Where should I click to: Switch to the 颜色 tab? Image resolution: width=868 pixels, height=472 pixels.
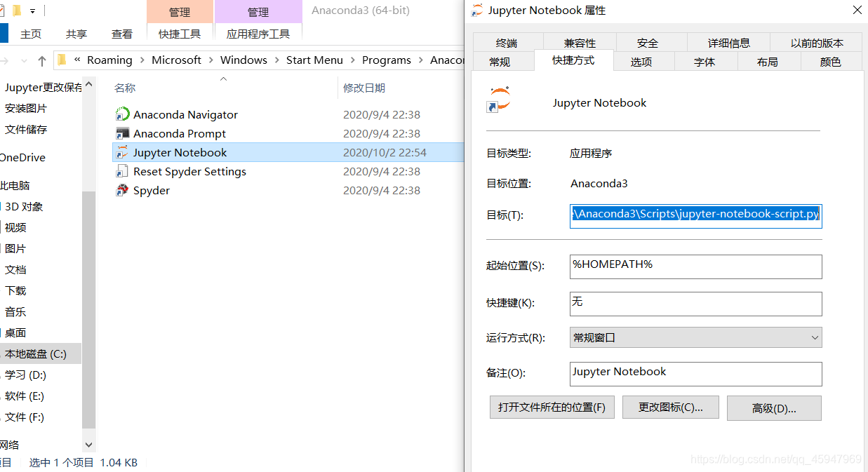(x=831, y=62)
